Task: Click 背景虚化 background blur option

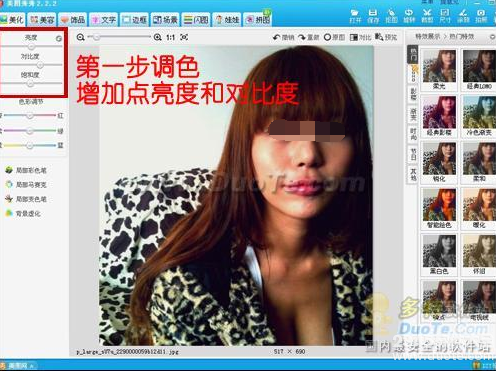Action: tap(23, 213)
